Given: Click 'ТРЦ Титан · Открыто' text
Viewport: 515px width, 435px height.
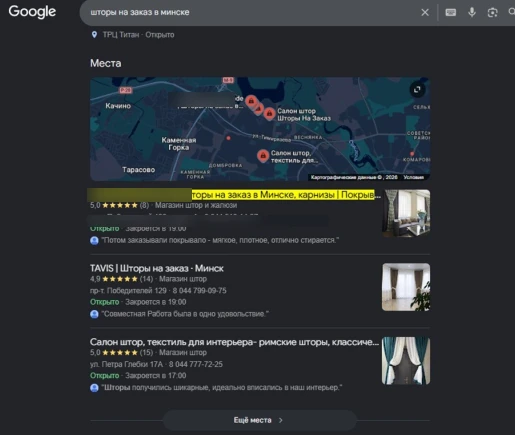Looking at the screenshot, I should [x=138, y=35].
